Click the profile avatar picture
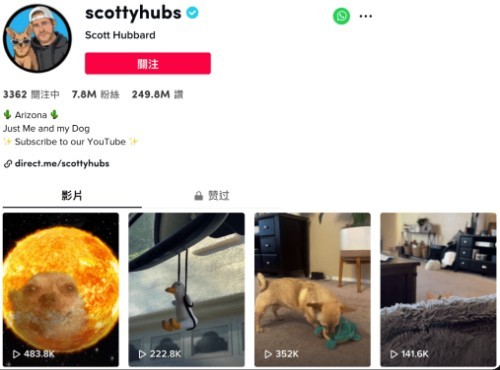This screenshot has width=500, height=370. pyautogui.click(x=37, y=38)
